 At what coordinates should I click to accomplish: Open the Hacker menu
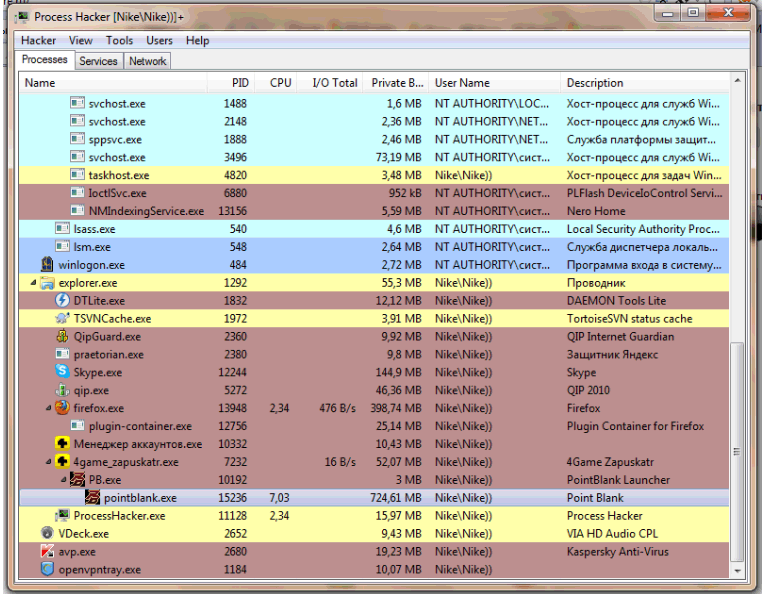38,40
